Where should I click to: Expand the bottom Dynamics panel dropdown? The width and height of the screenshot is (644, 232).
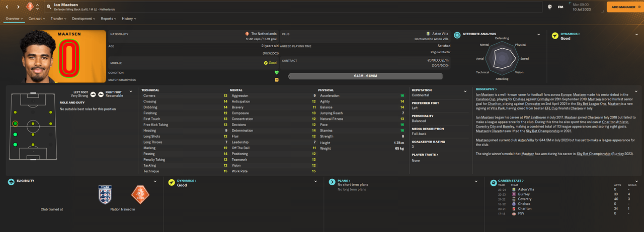click(315, 181)
